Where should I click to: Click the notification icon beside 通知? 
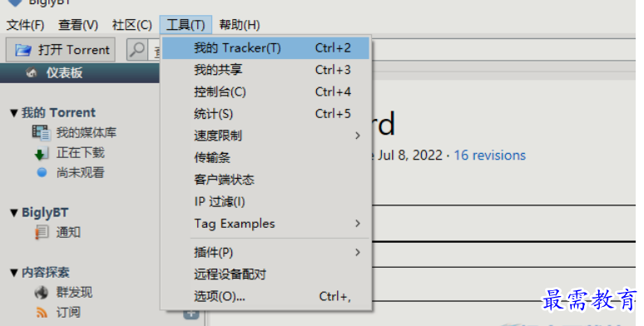[x=42, y=233]
